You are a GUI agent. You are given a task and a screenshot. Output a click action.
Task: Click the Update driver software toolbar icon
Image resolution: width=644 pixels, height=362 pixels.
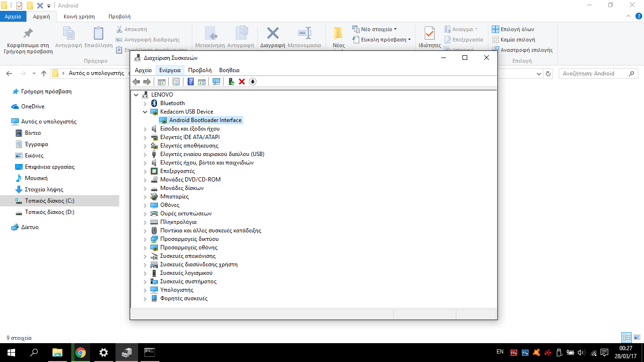(231, 82)
